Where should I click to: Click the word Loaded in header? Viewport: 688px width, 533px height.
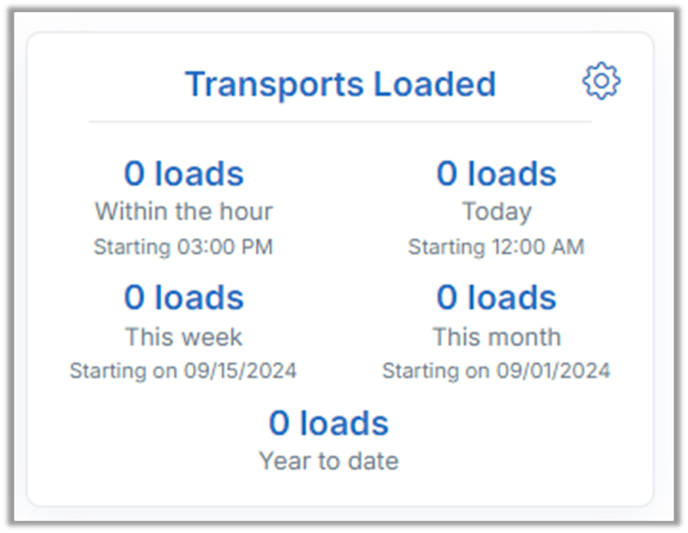[x=435, y=84]
